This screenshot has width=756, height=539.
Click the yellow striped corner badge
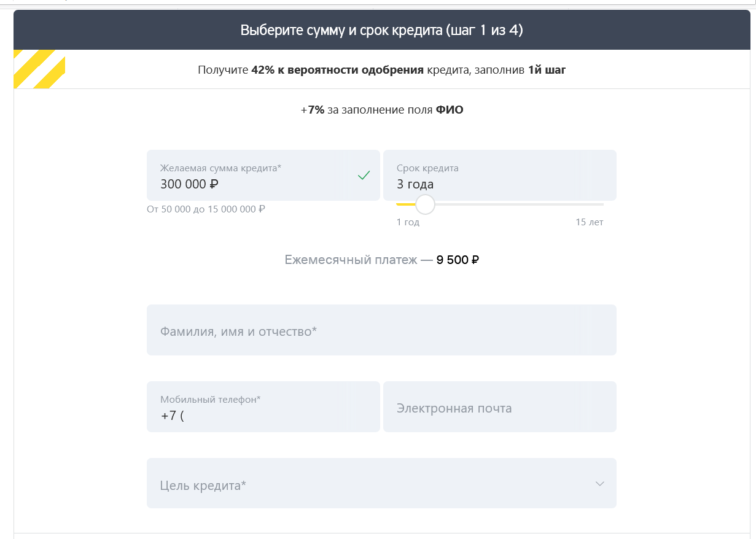point(39,69)
